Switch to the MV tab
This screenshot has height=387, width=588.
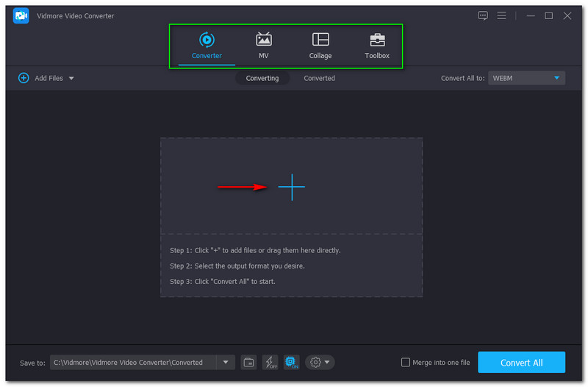[x=264, y=46]
